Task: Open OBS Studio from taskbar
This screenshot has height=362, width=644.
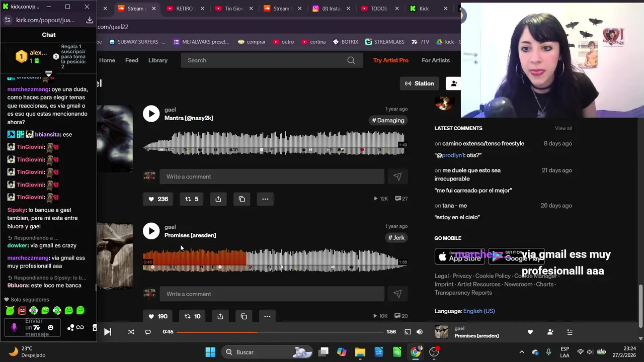Action: pyautogui.click(x=434, y=352)
